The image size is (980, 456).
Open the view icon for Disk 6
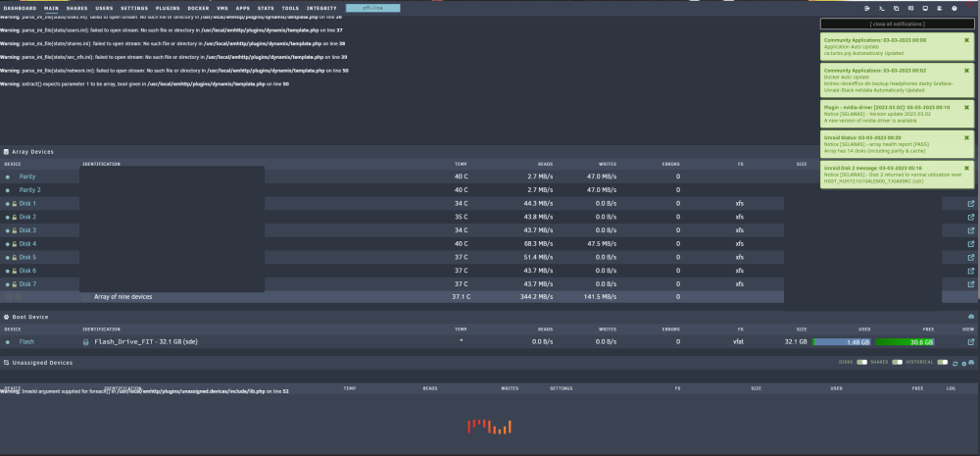970,271
